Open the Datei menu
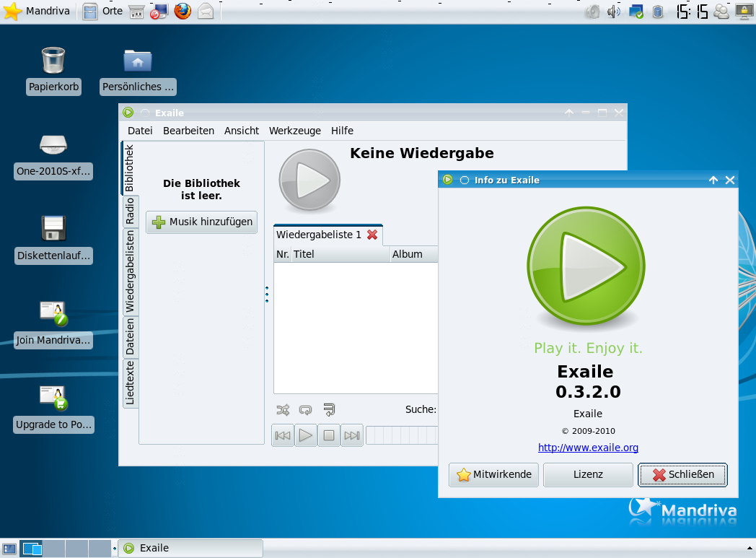Screen dimensions: 756x558 point(140,131)
